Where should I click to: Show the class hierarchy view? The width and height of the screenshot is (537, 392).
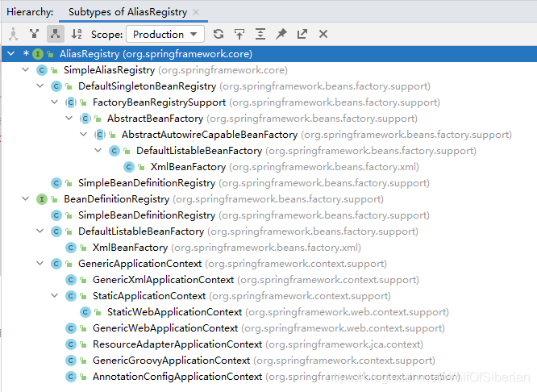pyautogui.click(x=14, y=34)
